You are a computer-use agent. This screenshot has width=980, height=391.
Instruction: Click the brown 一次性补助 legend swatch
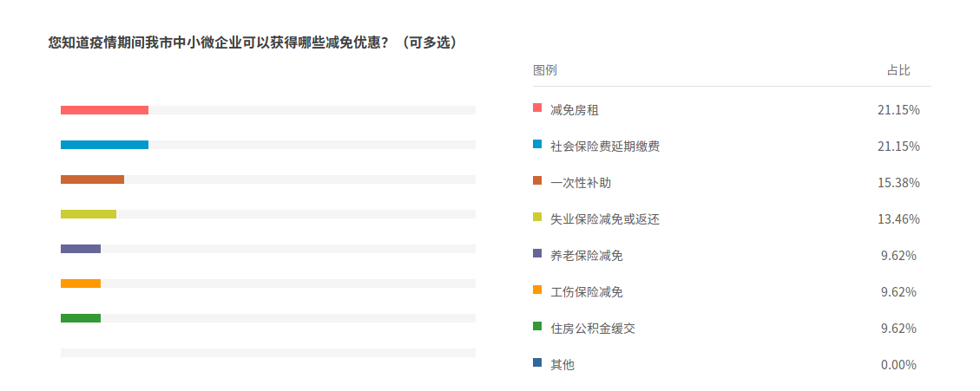537,181
